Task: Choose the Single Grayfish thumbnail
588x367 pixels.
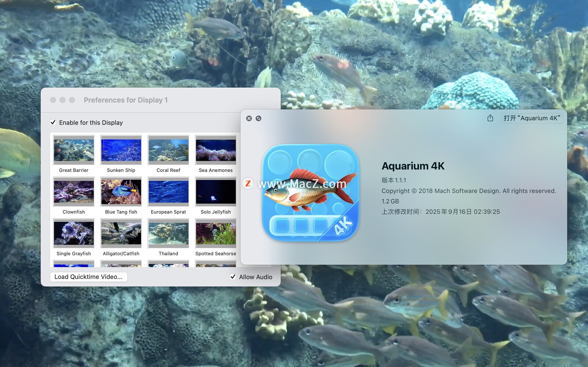Action: pyautogui.click(x=74, y=233)
